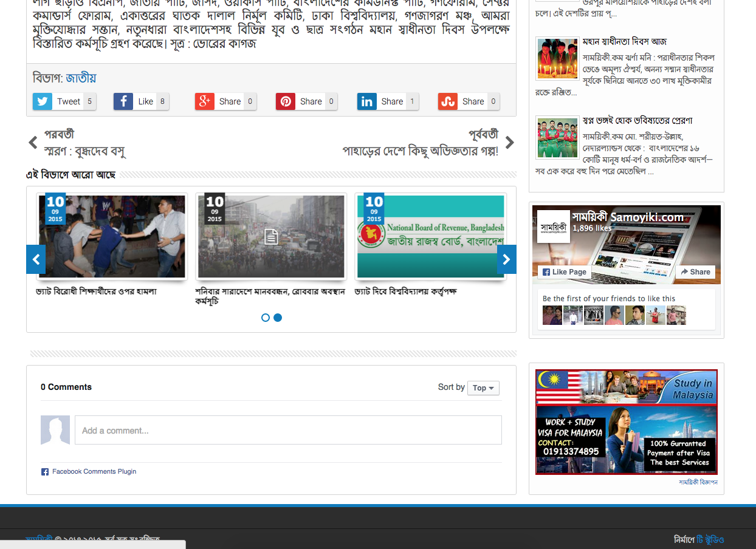Click the Pinterest share icon
Viewport: 756px width, 549px height.
point(286,101)
